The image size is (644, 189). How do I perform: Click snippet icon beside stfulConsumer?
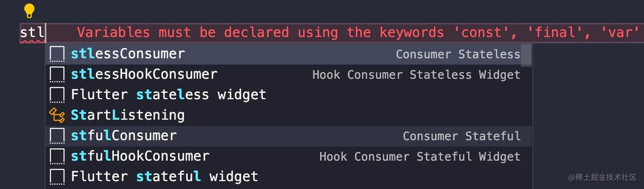pyautogui.click(x=57, y=136)
